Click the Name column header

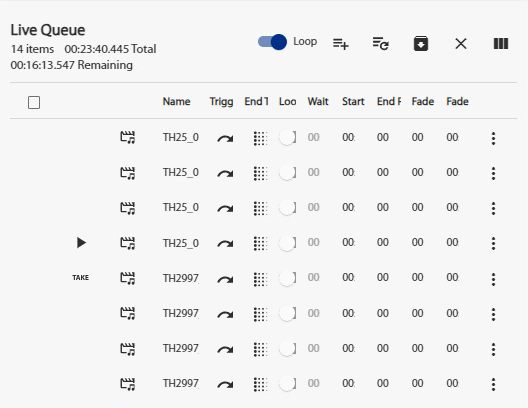coord(176,101)
